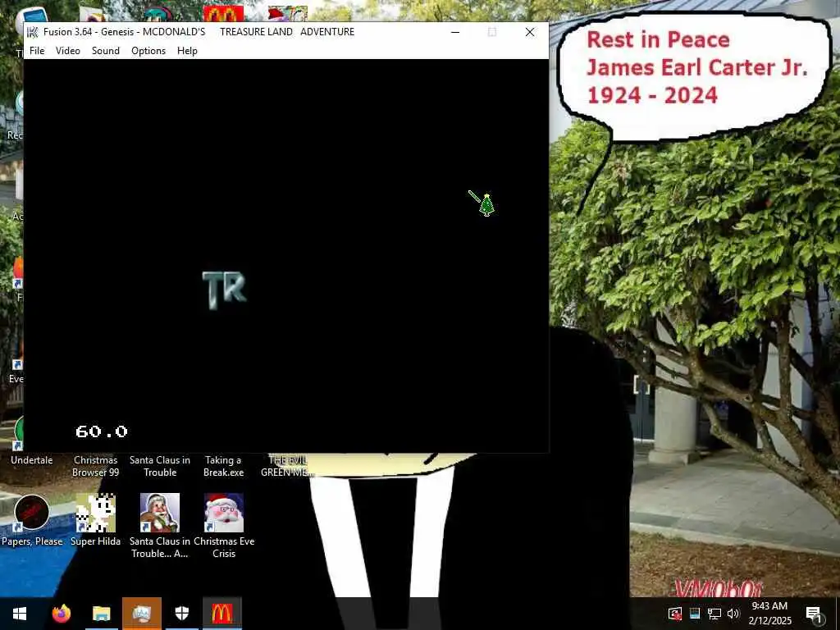Close the Fusion 3.64 window
This screenshot has height=630, width=840.
530,32
